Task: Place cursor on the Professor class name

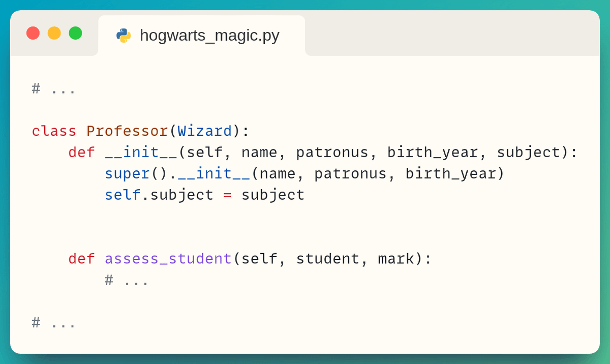Action: [x=127, y=131]
